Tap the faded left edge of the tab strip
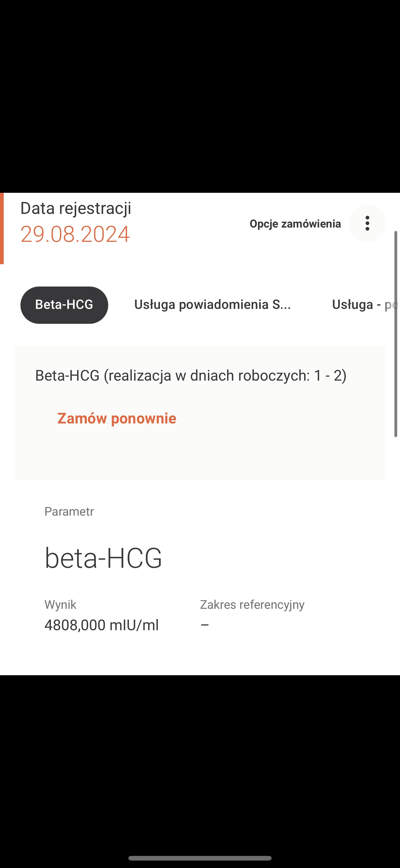This screenshot has height=868, width=400. (8, 305)
